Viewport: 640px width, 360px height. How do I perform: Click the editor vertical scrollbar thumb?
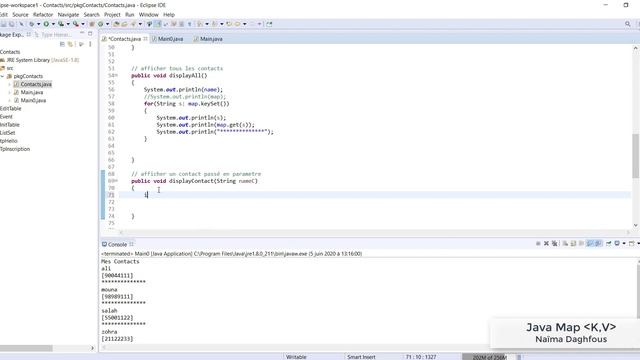coord(636,156)
